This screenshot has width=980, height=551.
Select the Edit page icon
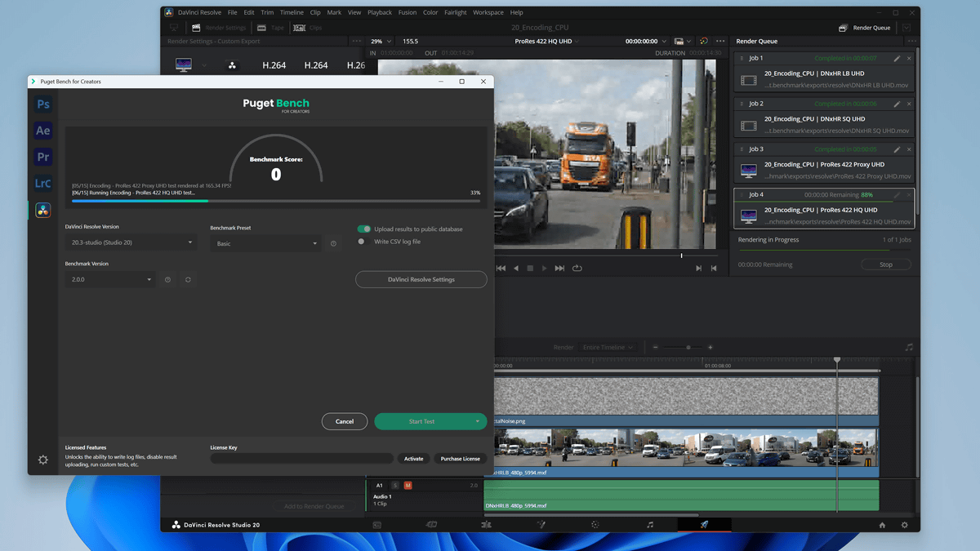pyautogui.click(x=486, y=525)
